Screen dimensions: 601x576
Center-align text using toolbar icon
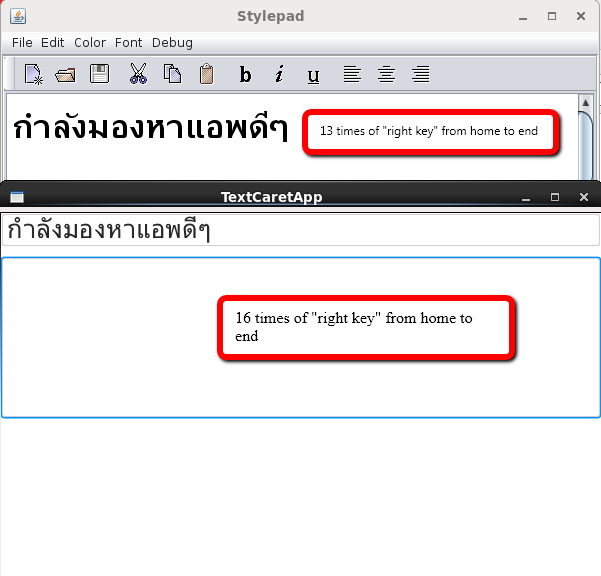(386, 74)
